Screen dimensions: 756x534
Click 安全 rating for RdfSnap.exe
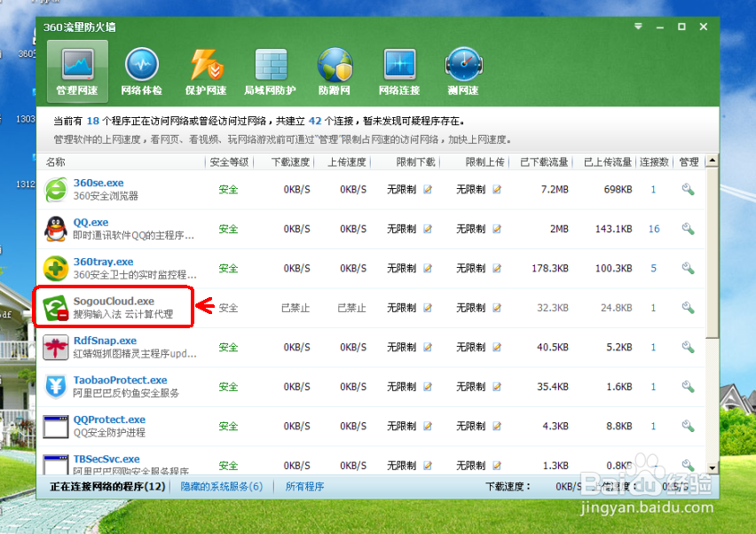pyautogui.click(x=229, y=348)
